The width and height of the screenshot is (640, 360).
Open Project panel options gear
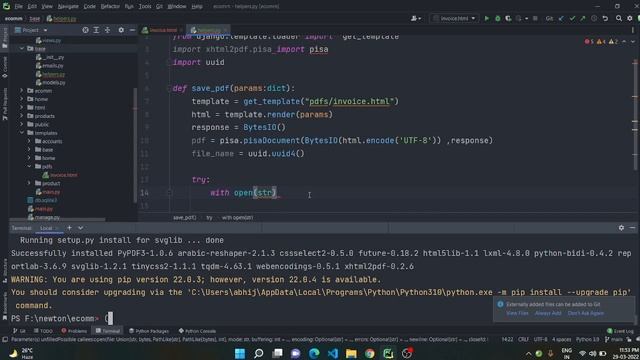(x=121, y=30)
